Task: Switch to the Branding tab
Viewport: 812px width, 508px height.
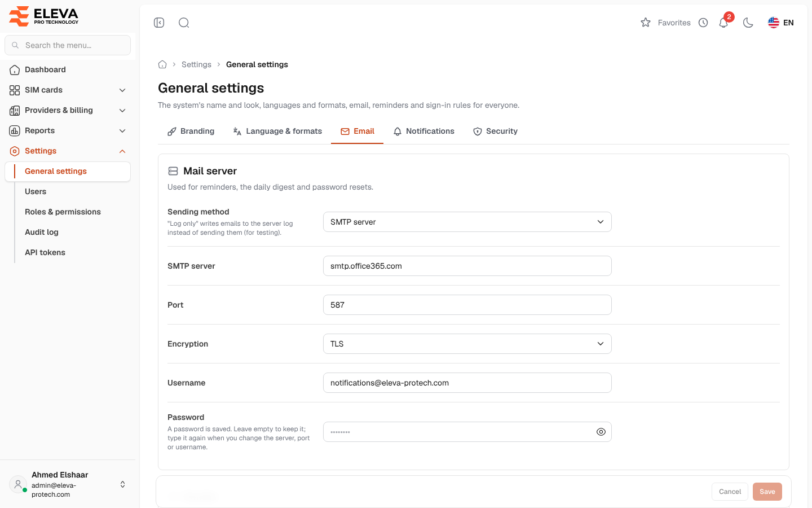Action: 191,131
